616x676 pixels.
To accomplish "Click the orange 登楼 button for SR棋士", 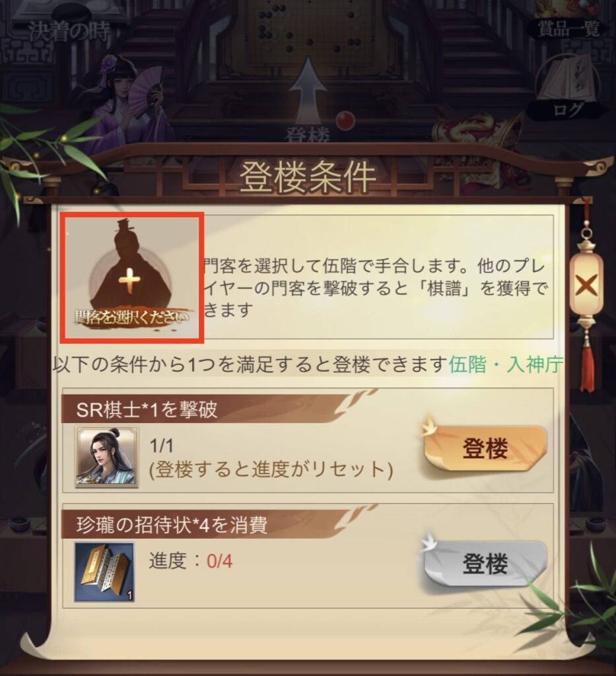I will 485,449.
